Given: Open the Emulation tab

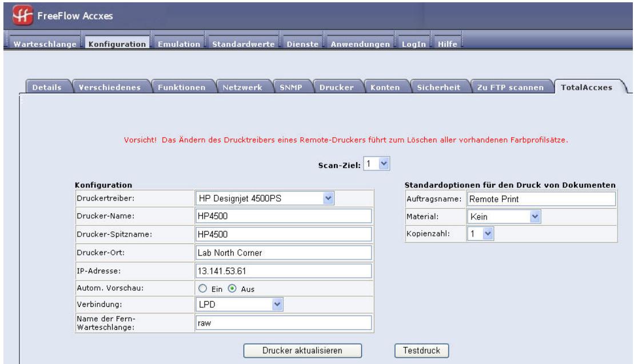Looking at the screenshot, I should 179,43.
